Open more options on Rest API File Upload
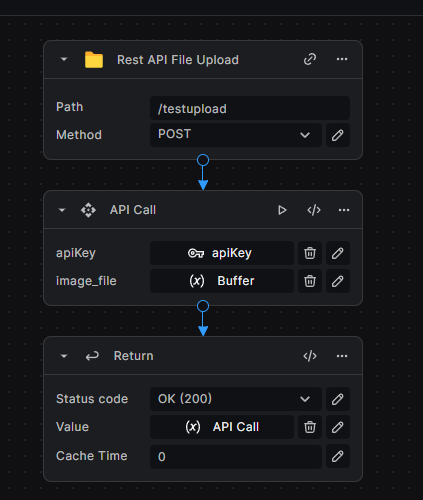The width and height of the screenshot is (423, 500). click(342, 59)
